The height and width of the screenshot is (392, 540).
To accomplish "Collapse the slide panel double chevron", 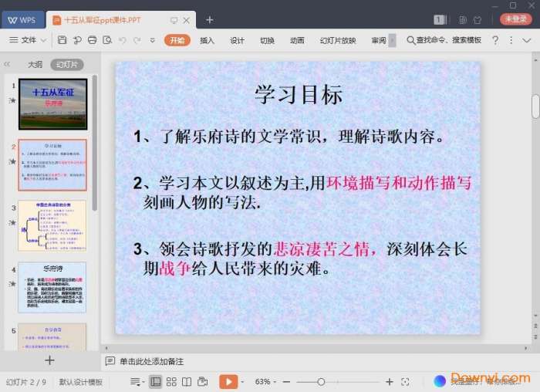I will 7,64.
